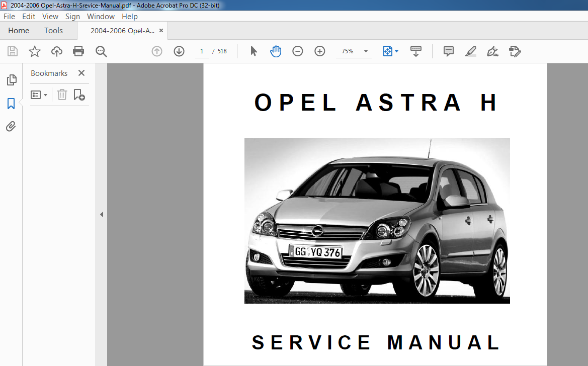Viewport: 588px width, 366px height.
Task: Add a comment with the speech bubble icon
Action: [x=449, y=51]
